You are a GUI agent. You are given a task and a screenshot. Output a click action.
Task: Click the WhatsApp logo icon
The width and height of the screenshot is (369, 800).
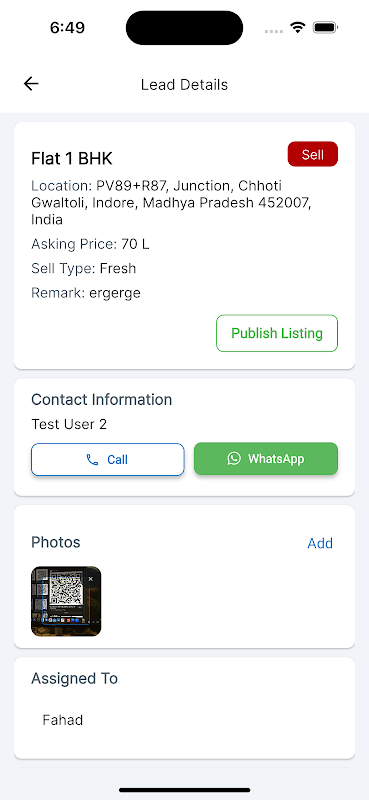pyautogui.click(x=234, y=458)
